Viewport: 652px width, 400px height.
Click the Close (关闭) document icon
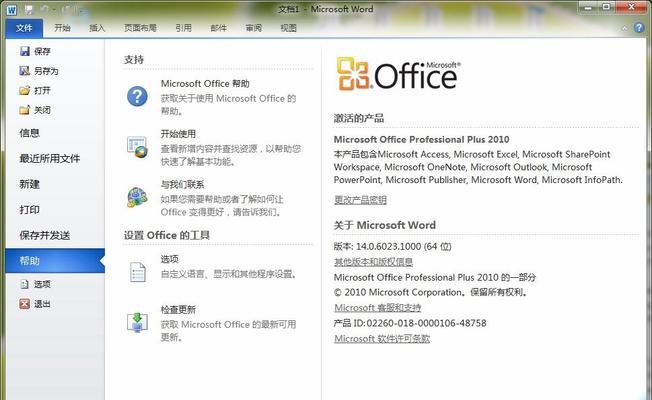click(25, 110)
